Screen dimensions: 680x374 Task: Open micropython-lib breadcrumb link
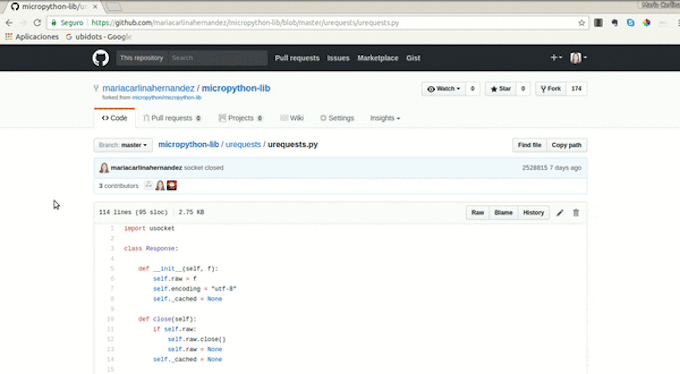click(x=188, y=144)
